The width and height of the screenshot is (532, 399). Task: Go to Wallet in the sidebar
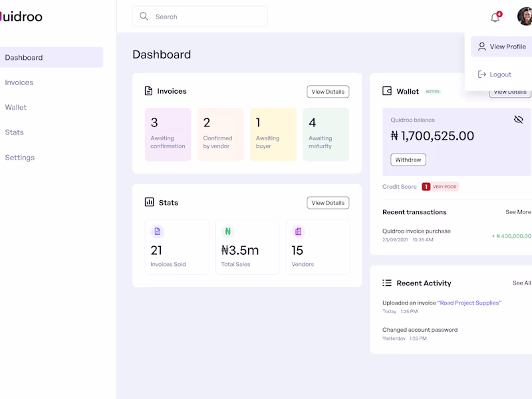(16, 107)
